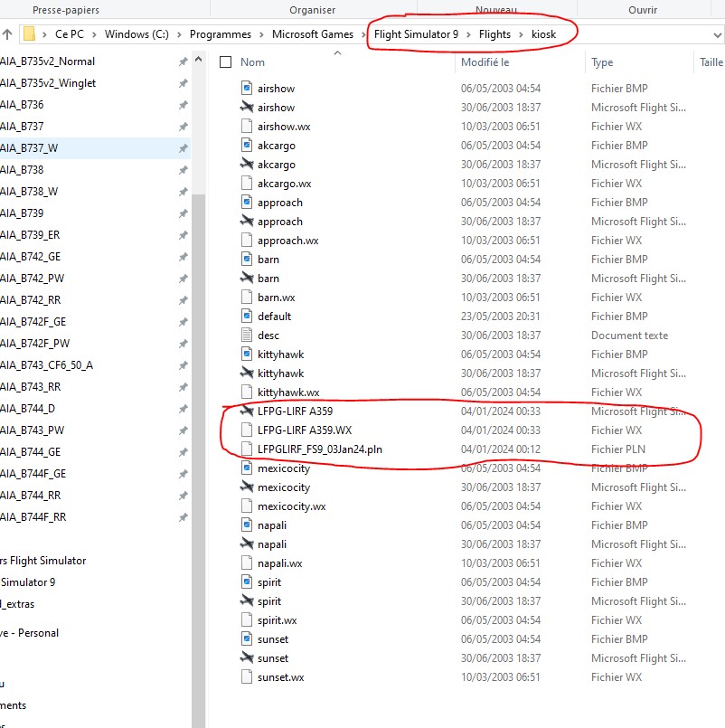Click the kiosk breadcrumb segment
725x728 pixels.
coord(543,34)
